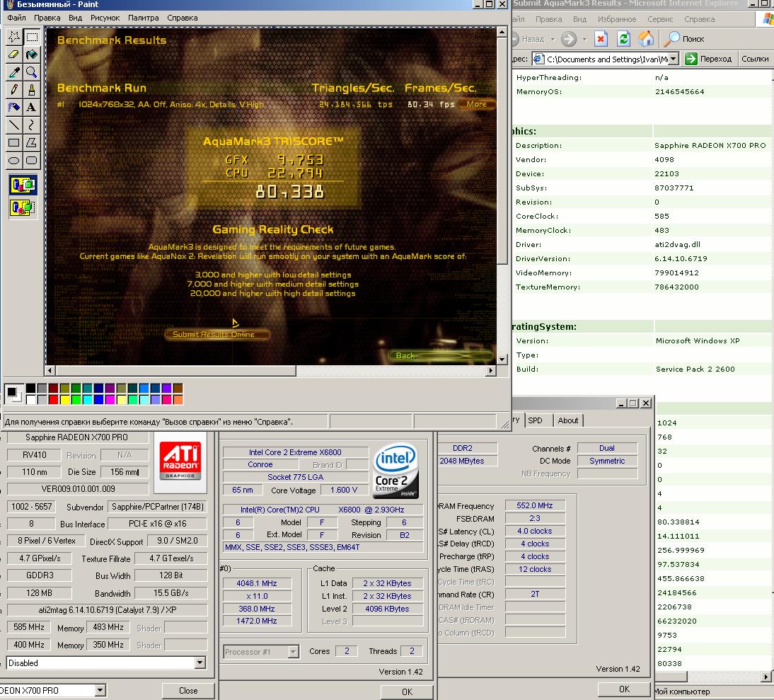This screenshot has width=774, height=700.
Task: Refresh the page in Internet Explorer
Action: (623, 39)
